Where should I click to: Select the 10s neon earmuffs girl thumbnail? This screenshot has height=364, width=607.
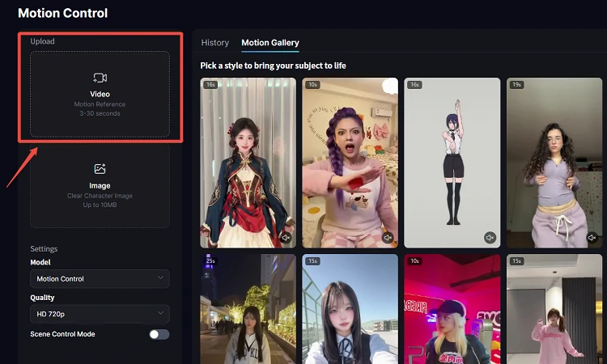[452, 309]
